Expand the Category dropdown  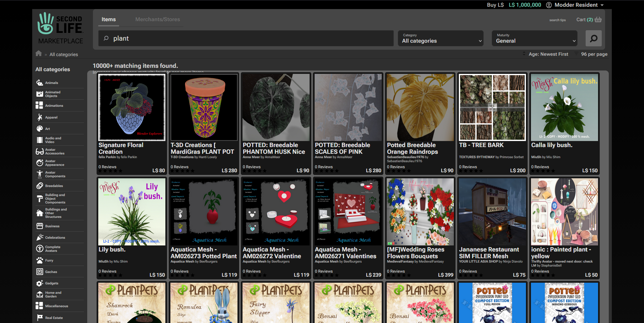(x=441, y=38)
